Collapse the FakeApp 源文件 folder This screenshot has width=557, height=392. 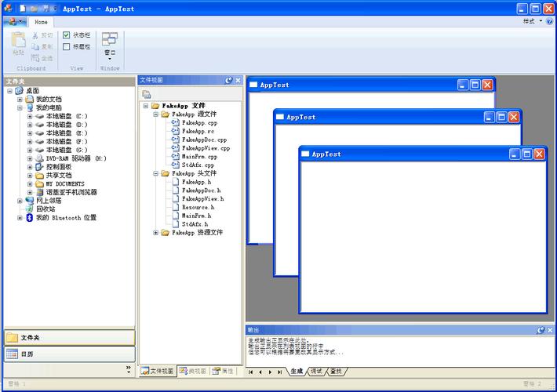point(155,114)
